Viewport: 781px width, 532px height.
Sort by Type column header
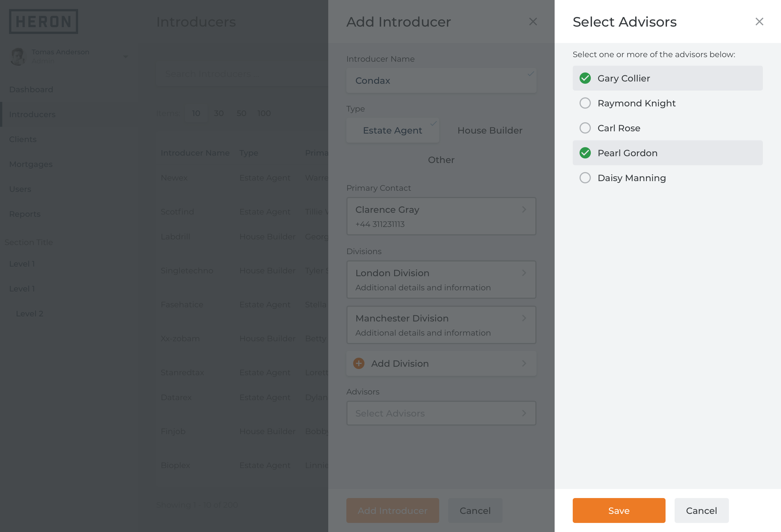tap(249, 153)
